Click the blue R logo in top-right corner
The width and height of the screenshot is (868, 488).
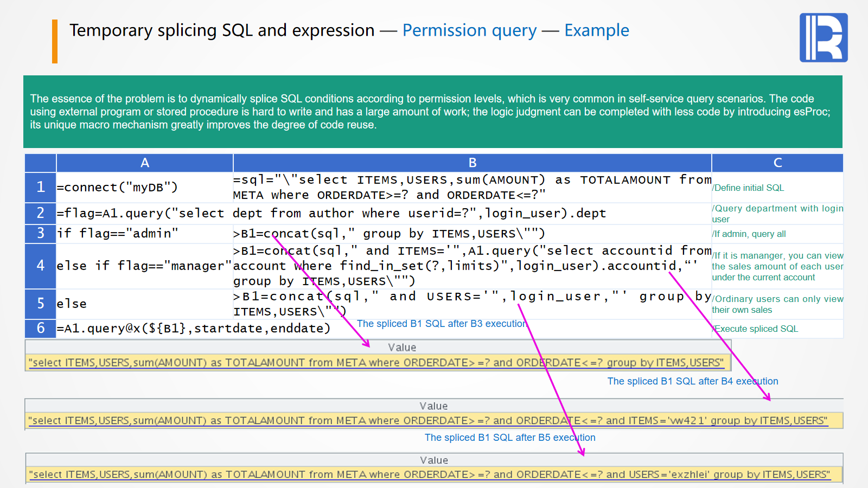tap(823, 37)
